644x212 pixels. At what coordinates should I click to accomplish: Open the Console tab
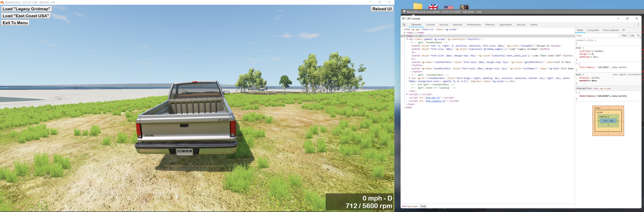pos(430,24)
